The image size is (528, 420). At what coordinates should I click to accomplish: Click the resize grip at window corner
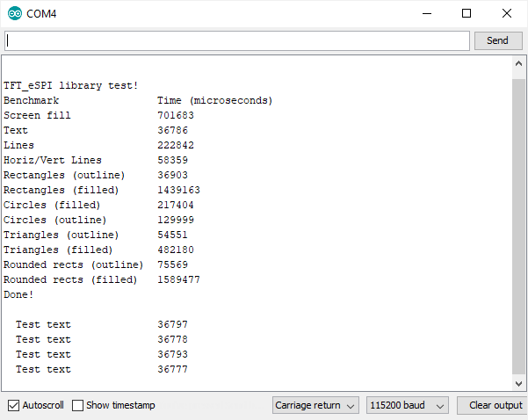522,414
